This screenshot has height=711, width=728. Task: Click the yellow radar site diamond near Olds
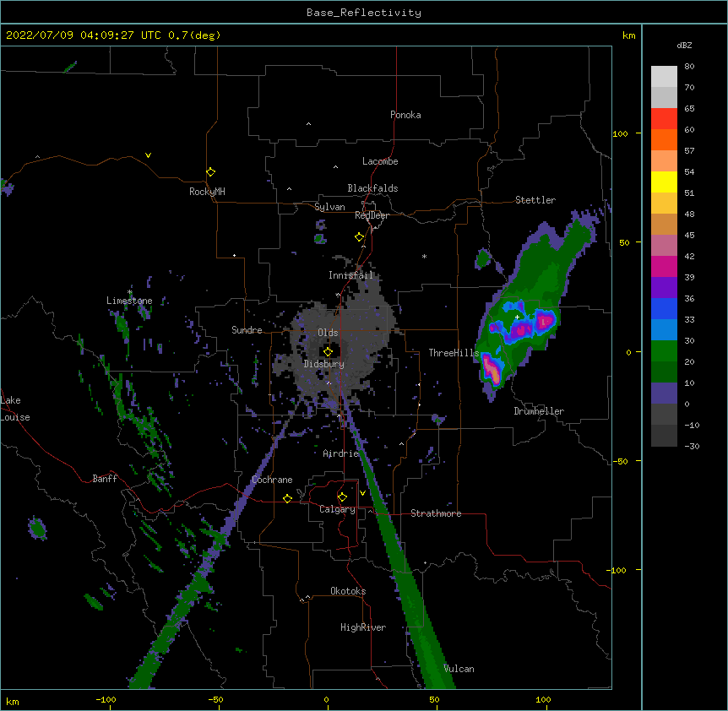click(328, 351)
